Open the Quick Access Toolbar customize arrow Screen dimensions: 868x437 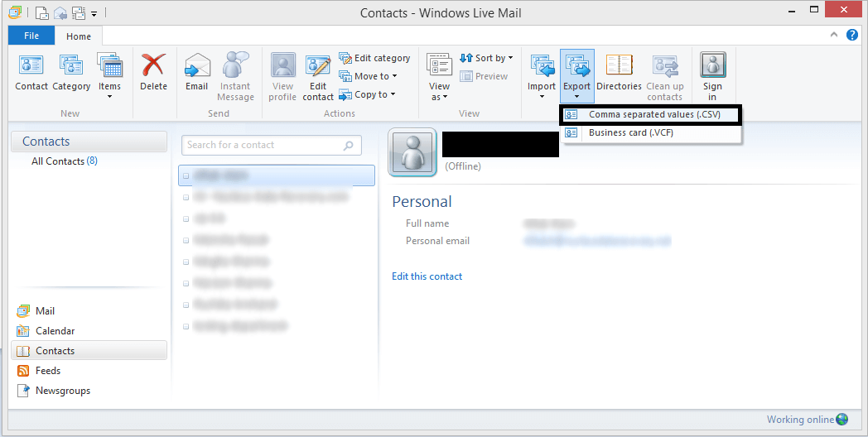94,12
